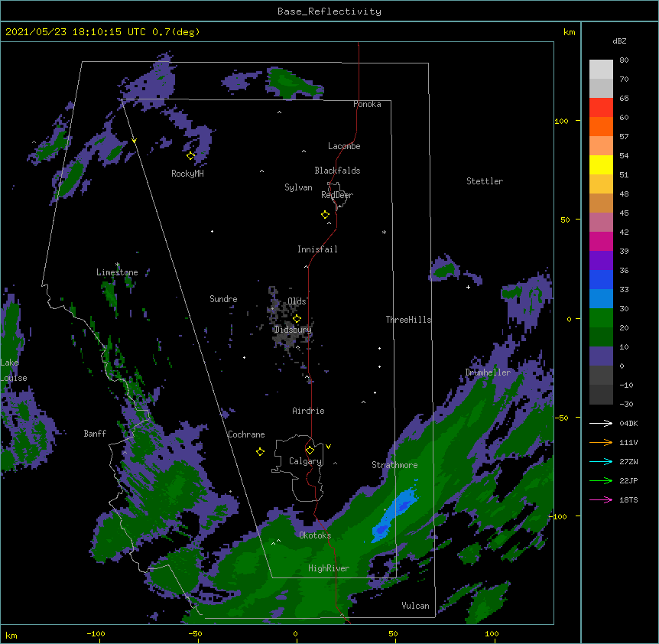The width and height of the screenshot is (659, 644).
Task: Click the 50 tick on right axis
Action: point(565,220)
